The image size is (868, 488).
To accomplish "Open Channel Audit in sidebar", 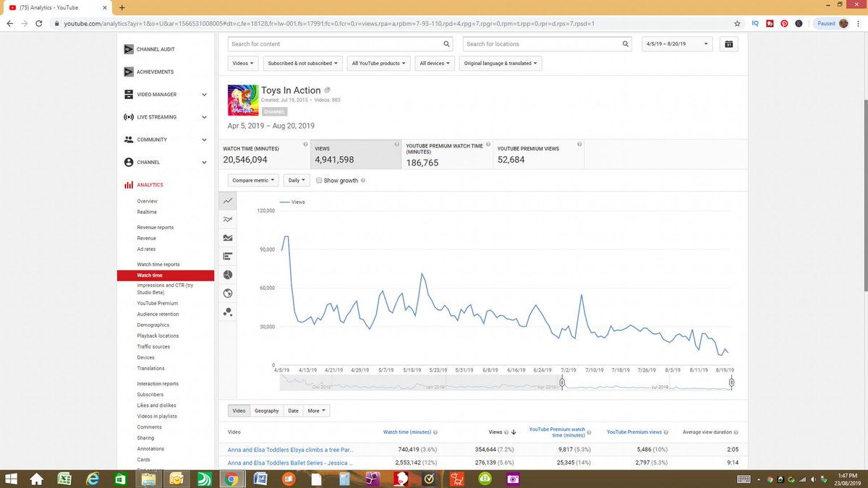I will pyautogui.click(x=156, y=49).
